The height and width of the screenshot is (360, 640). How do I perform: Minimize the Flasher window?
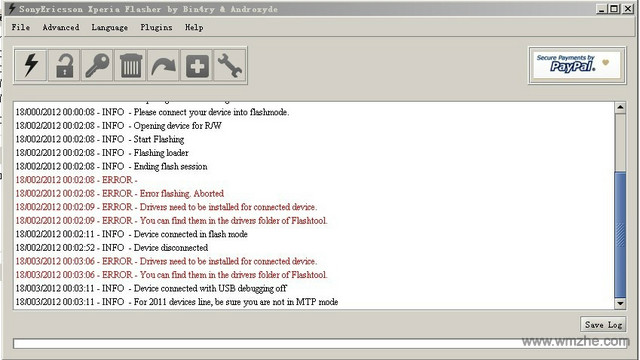click(601, 9)
